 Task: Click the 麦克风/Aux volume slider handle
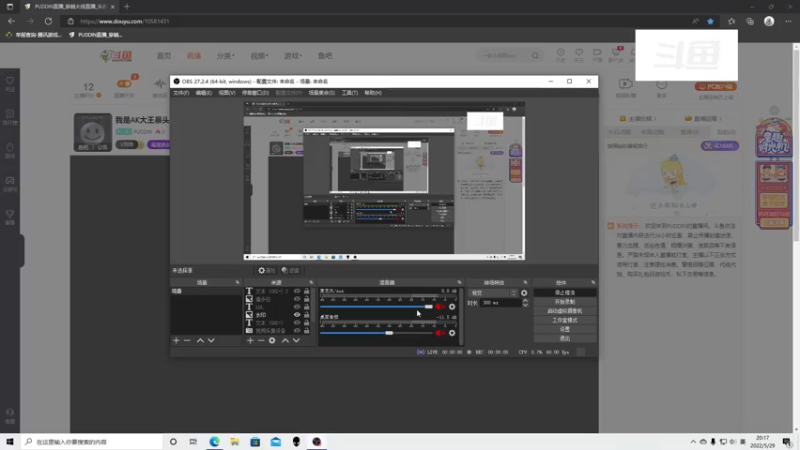pyautogui.click(x=429, y=307)
